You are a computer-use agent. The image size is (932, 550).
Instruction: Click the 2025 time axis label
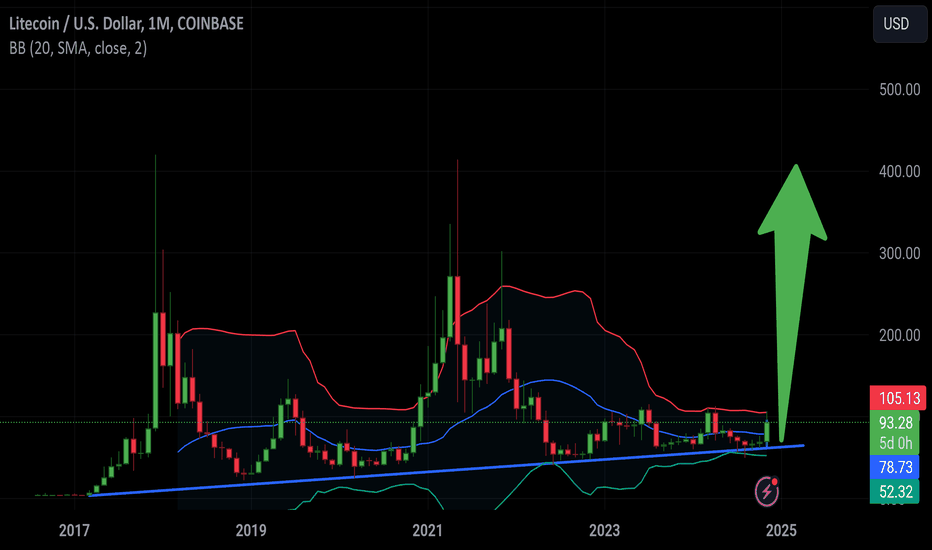pyautogui.click(x=781, y=530)
